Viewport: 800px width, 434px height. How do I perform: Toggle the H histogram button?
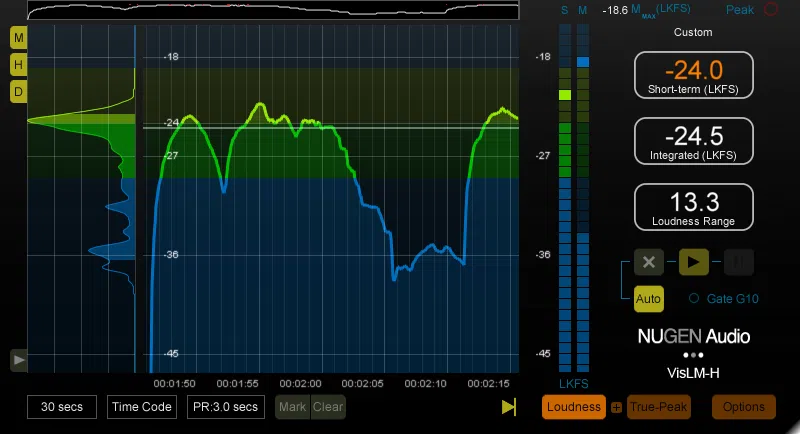[18, 65]
